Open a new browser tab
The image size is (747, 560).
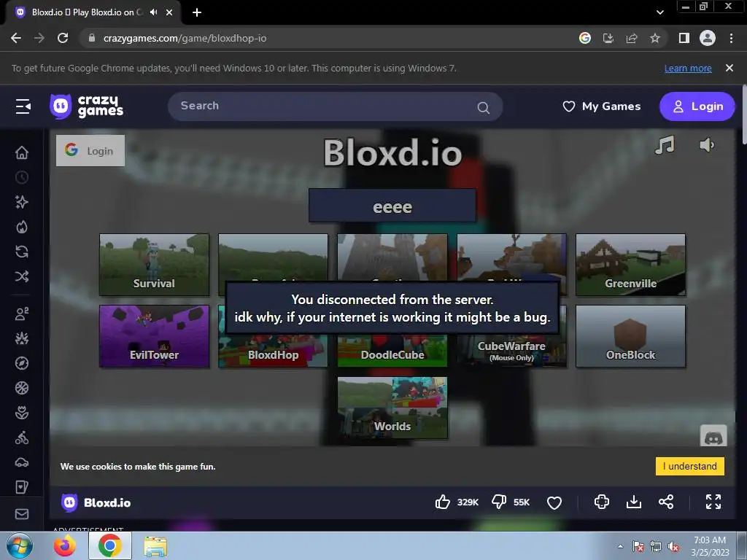click(197, 12)
